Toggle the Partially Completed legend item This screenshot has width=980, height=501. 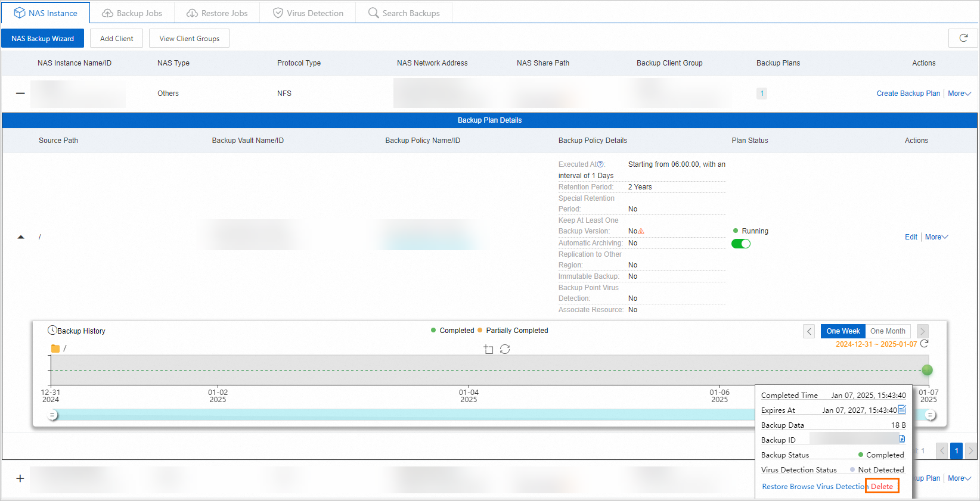point(513,331)
